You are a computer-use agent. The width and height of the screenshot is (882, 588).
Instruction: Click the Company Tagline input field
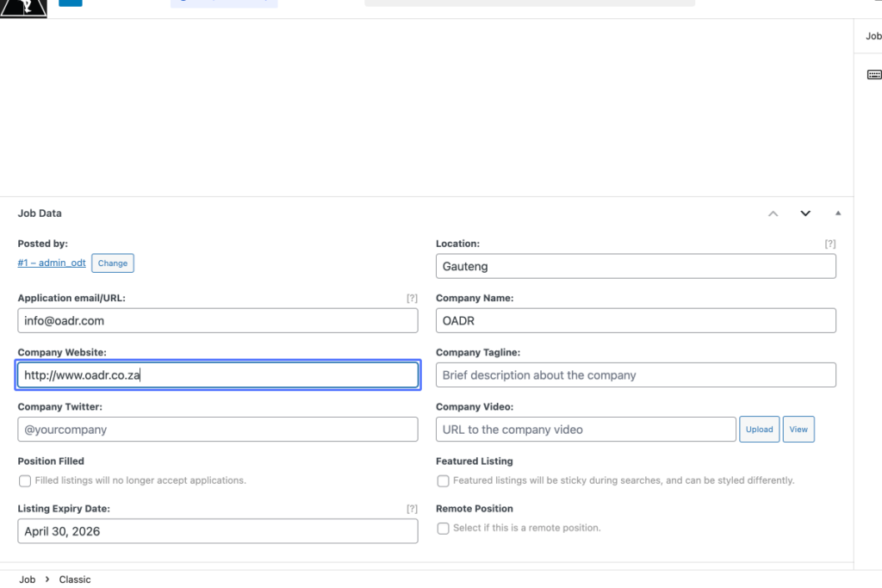pyautogui.click(x=636, y=375)
